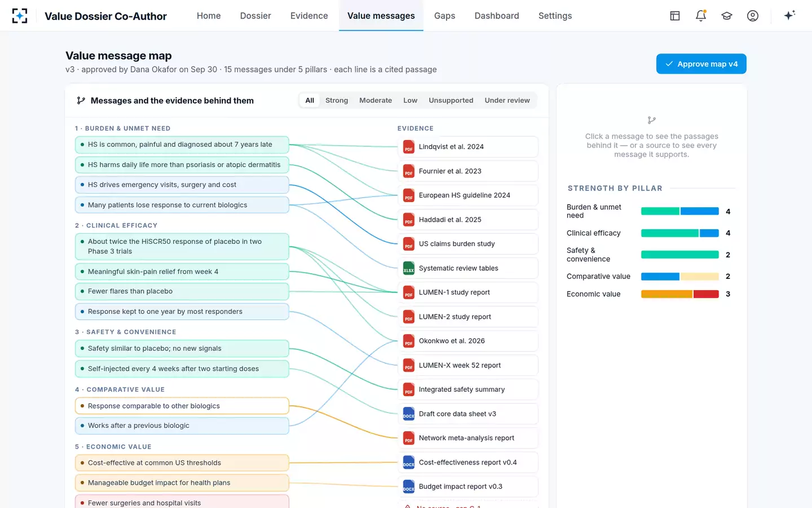The width and height of the screenshot is (812, 508).
Task: Approve map v4
Action: 701,64
